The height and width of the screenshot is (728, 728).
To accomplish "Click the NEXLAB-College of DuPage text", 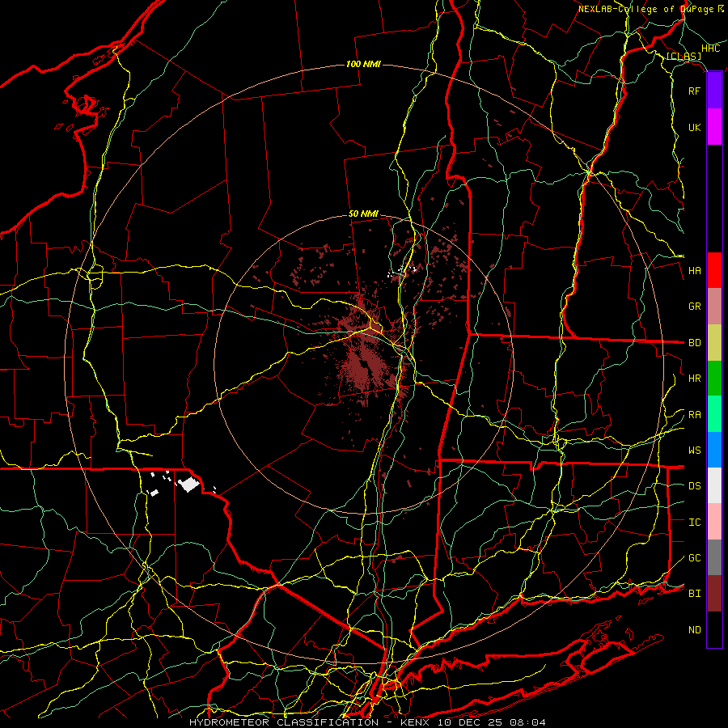I will click(x=647, y=9).
